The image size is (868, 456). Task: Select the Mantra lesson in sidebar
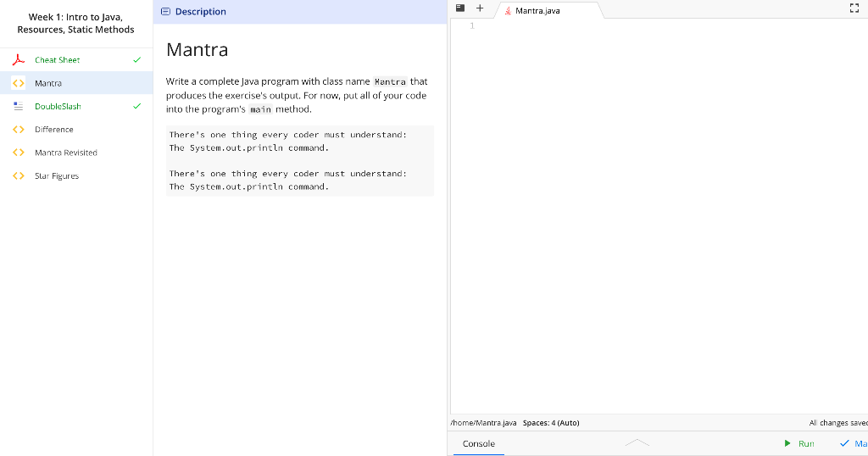tap(76, 83)
